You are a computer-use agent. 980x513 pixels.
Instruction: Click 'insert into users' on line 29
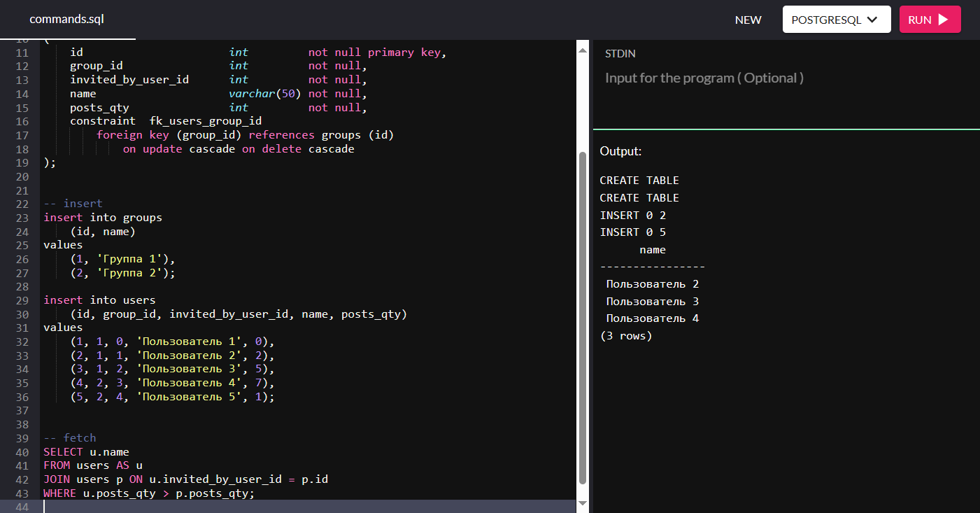click(x=99, y=300)
